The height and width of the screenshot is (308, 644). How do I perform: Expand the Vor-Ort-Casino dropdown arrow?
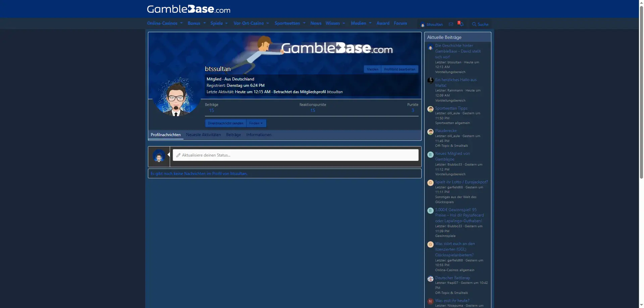tap(268, 23)
